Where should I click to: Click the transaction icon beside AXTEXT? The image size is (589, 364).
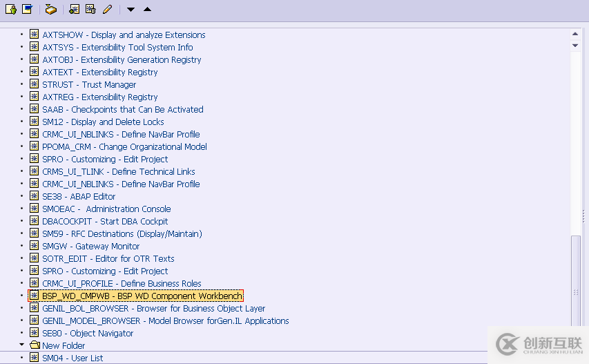coord(35,71)
